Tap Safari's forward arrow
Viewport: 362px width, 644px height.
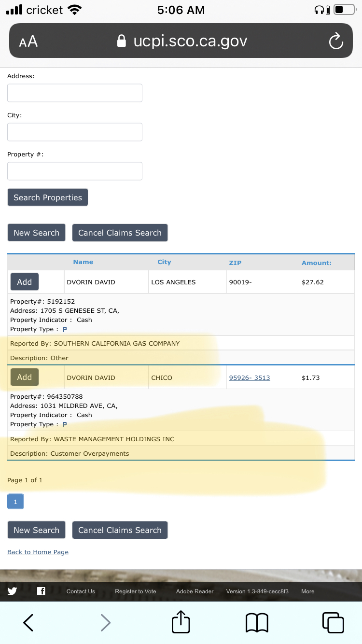[105, 623]
